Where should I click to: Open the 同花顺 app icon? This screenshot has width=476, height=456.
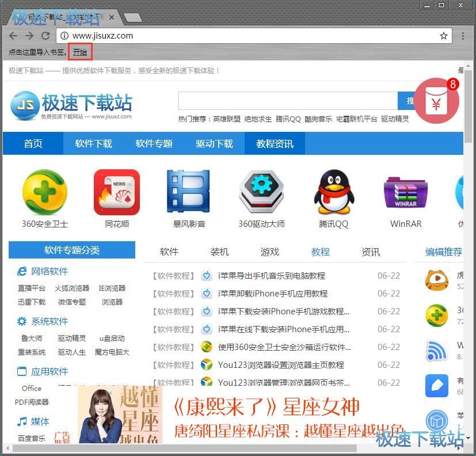(117, 192)
